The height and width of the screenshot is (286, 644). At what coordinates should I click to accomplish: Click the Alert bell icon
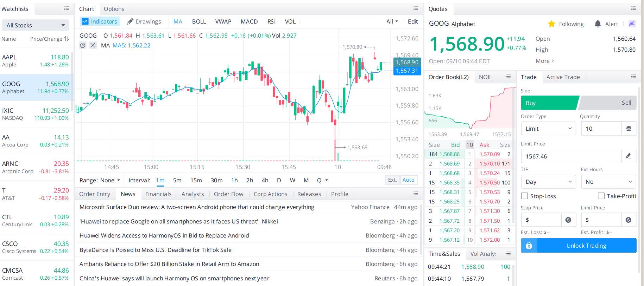[598, 24]
